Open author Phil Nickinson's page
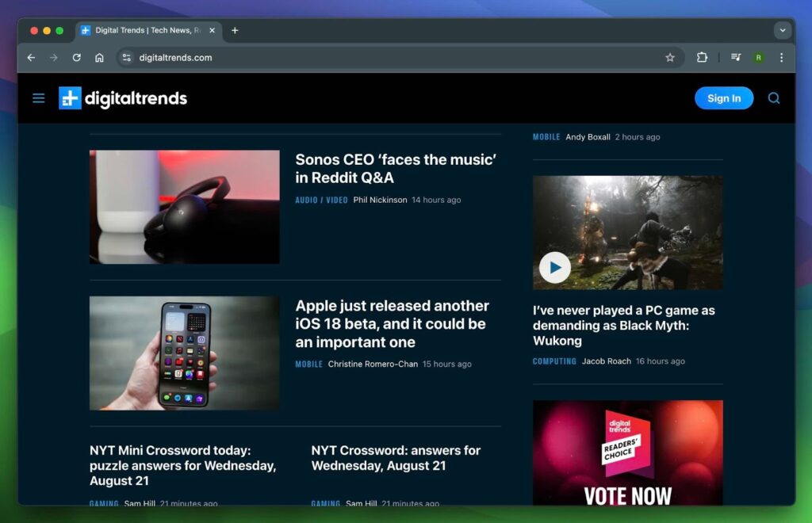The width and height of the screenshot is (812, 523). (x=380, y=200)
